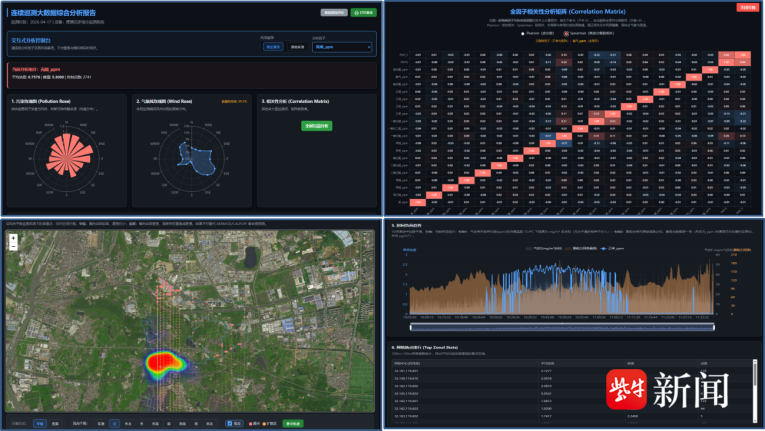Click the blue ppm line legend marker
Image resolution: width=765 pixels, height=431 pixels.
[x=604, y=248]
